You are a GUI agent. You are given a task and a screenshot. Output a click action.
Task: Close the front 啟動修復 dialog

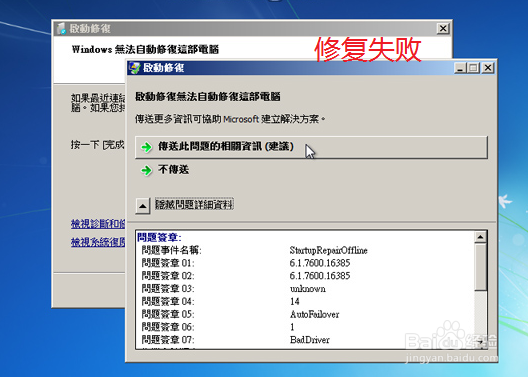click(488, 68)
